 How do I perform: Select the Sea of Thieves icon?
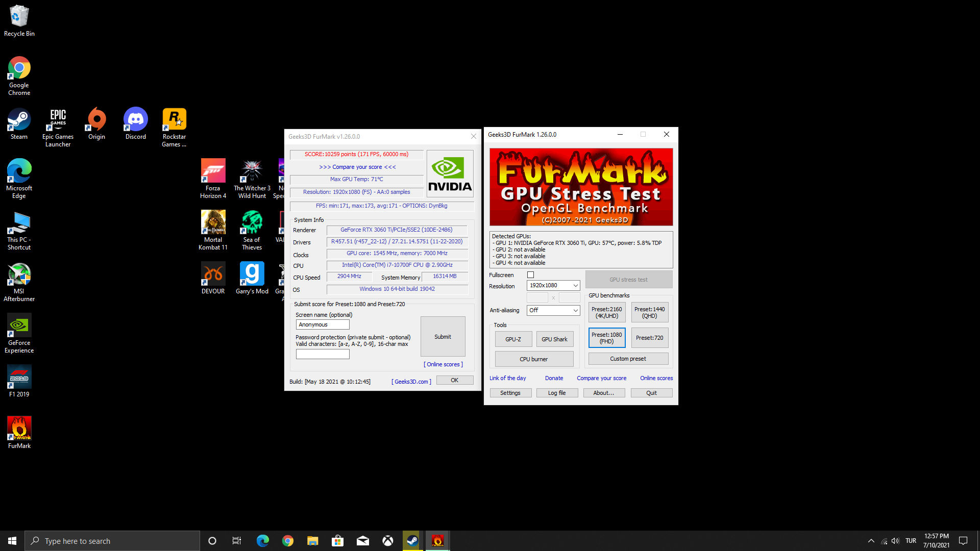pyautogui.click(x=252, y=231)
